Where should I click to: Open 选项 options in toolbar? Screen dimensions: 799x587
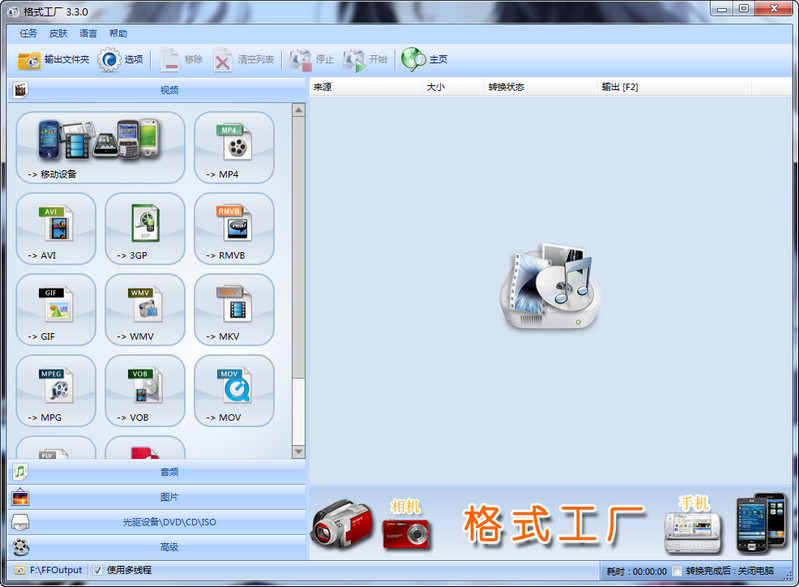click(x=120, y=60)
